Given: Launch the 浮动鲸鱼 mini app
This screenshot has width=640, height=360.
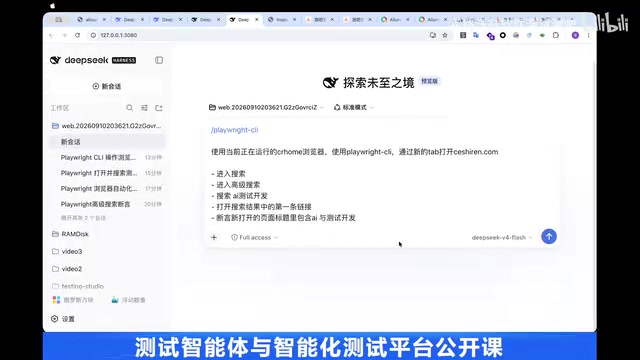Looking at the screenshot, I should click(128, 300).
